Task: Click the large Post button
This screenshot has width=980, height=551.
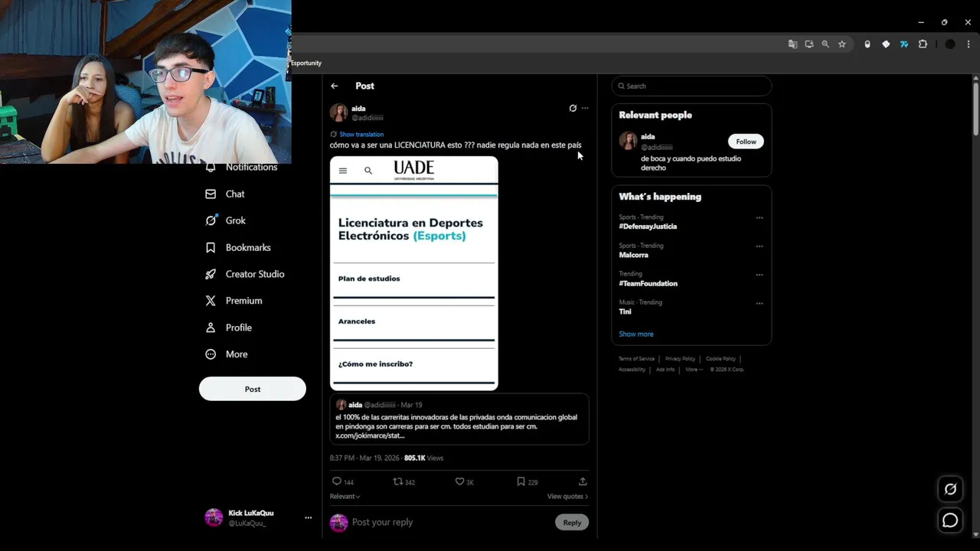Action: 253,389
